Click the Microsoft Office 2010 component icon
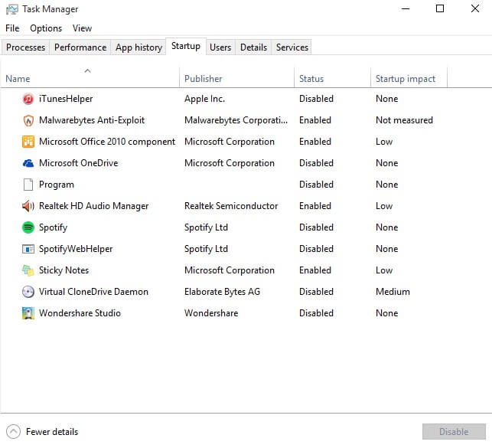The width and height of the screenshot is (492, 448). (28, 142)
